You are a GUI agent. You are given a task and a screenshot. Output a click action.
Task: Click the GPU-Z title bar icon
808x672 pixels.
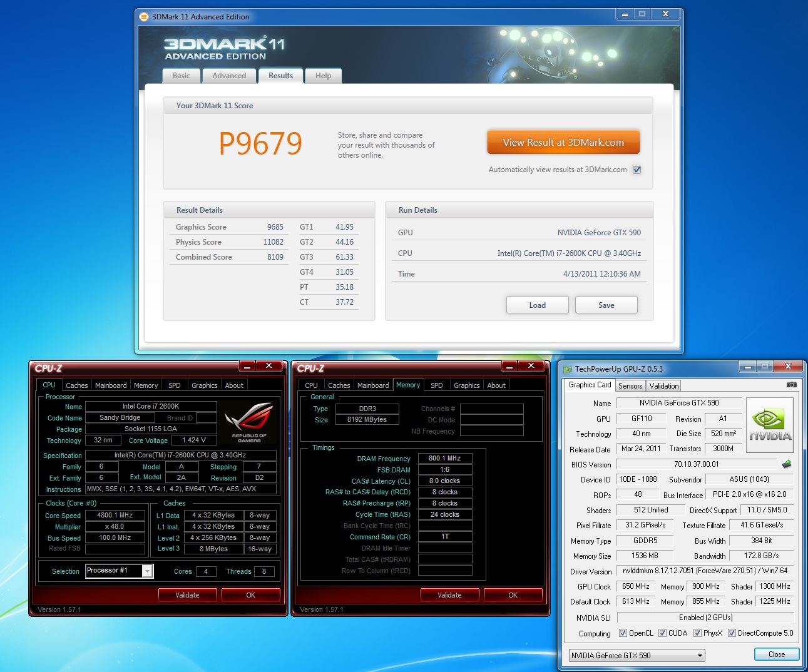click(568, 369)
